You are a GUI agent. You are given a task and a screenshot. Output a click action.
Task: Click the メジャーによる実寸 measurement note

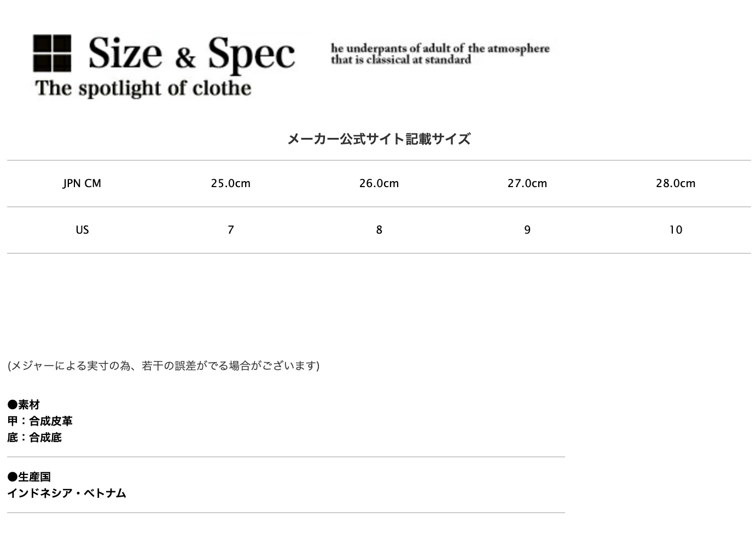pyautogui.click(x=164, y=365)
